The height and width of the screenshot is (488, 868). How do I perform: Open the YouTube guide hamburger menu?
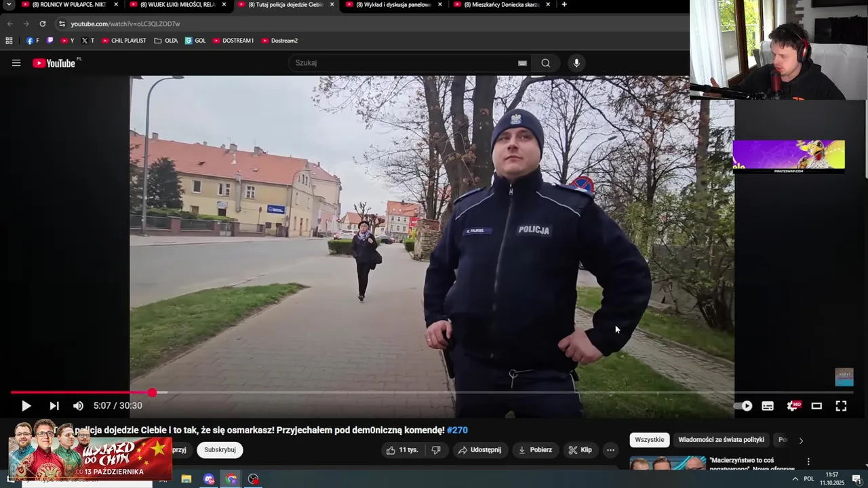click(x=16, y=63)
